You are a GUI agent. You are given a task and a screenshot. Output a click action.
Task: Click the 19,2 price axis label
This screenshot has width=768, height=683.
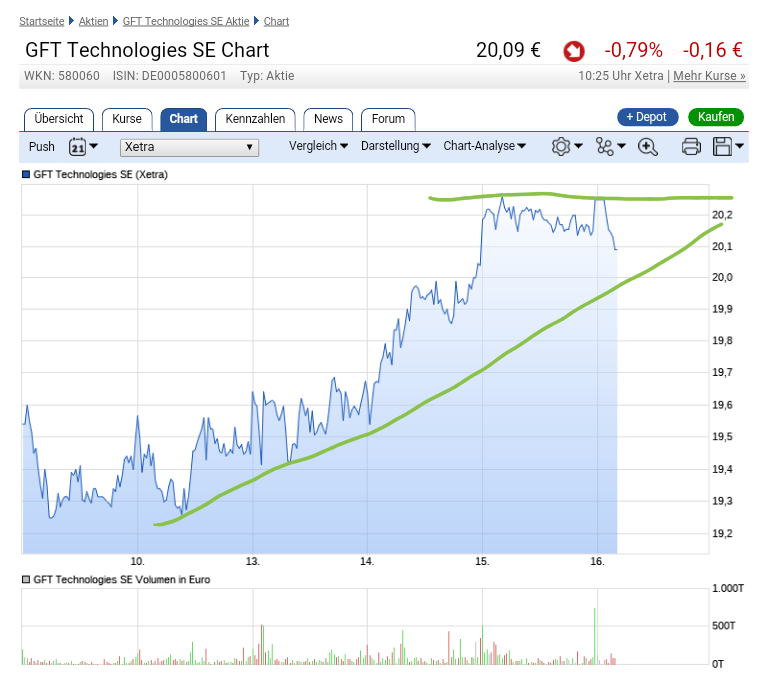pos(722,534)
